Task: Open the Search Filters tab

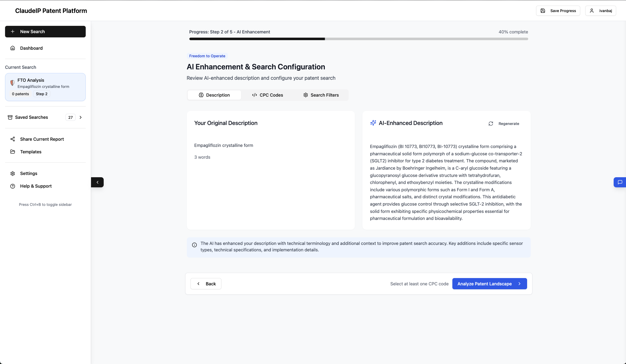Action: pyautogui.click(x=321, y=95)
